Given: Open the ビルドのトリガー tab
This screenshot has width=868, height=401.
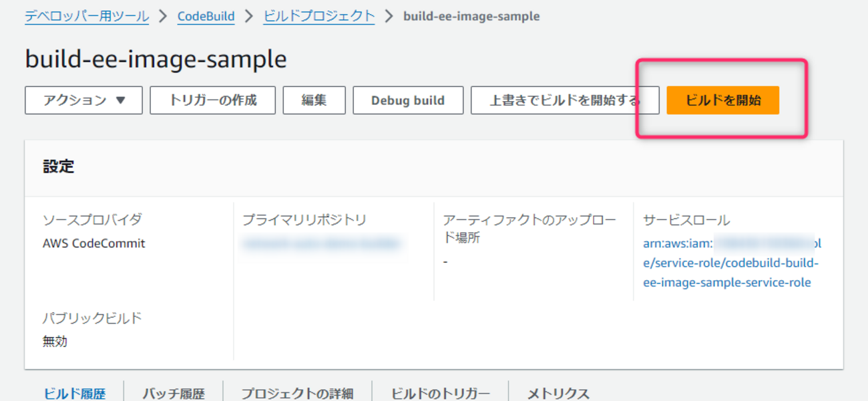Looking at the screenshot, I should [440, 394].
